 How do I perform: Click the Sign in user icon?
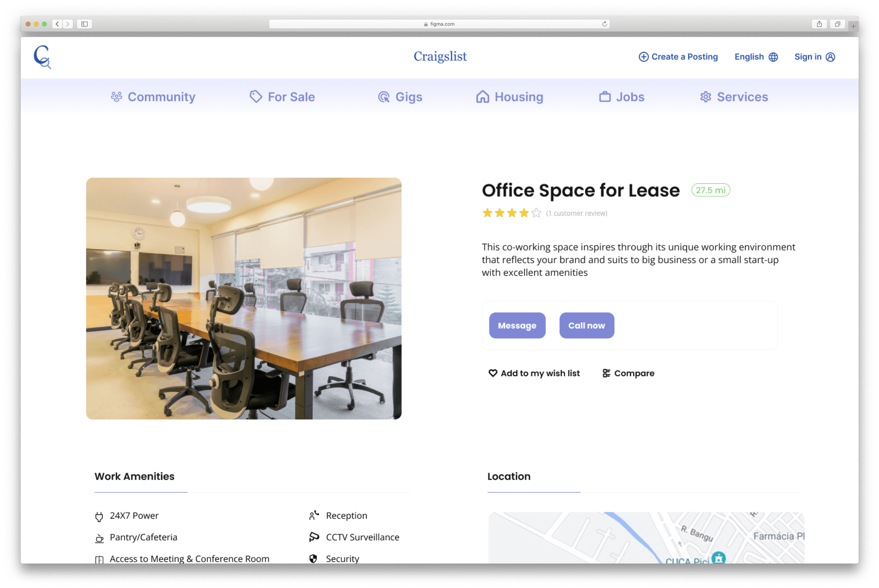click(830, 57)
